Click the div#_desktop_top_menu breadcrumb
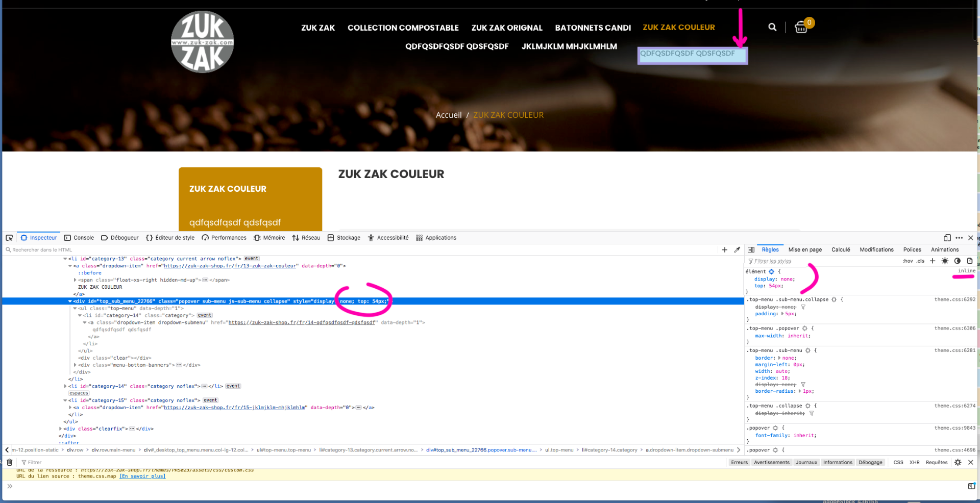Viewport: 980px width, 503px height. point(195,450)
